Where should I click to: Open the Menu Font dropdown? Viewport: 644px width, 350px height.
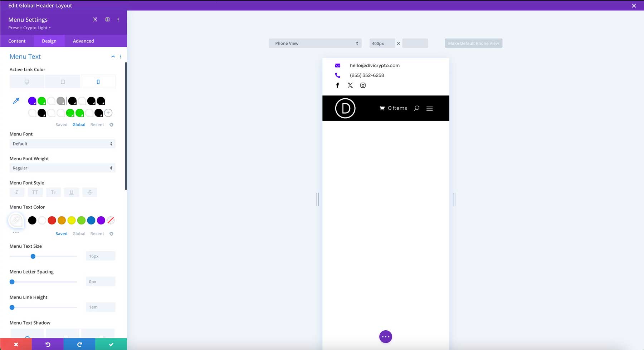pyautogui.click(x=62, y=143)
